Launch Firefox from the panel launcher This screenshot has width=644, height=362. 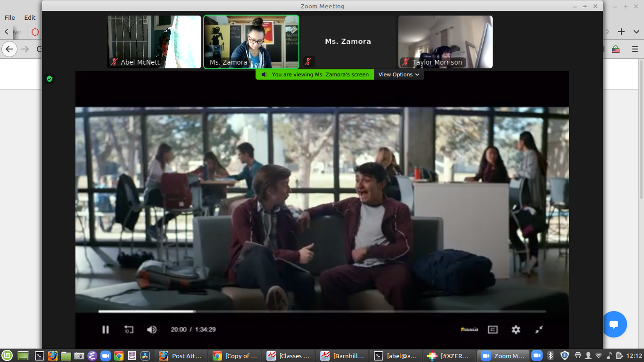point(53,356)
